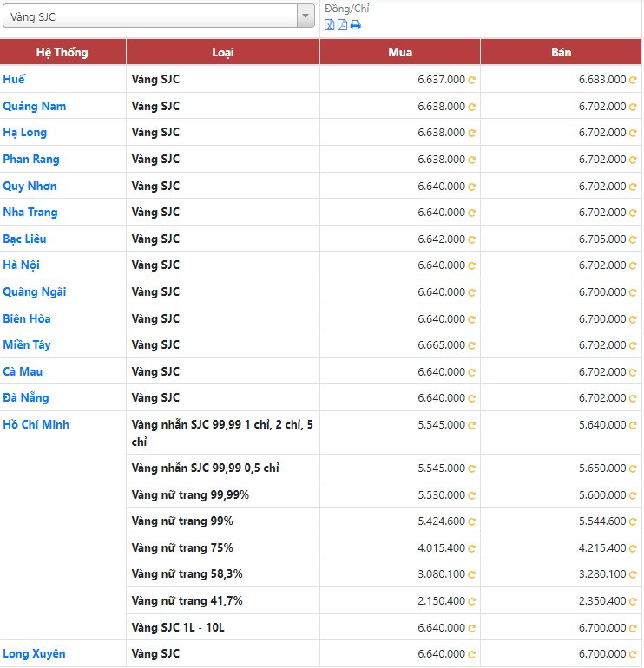
Task: Click the Mua column header
Action: pos(400,52)
